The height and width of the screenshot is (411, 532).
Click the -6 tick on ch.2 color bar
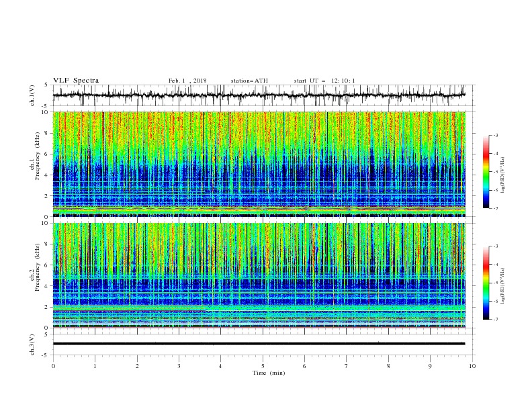[495, 301]
